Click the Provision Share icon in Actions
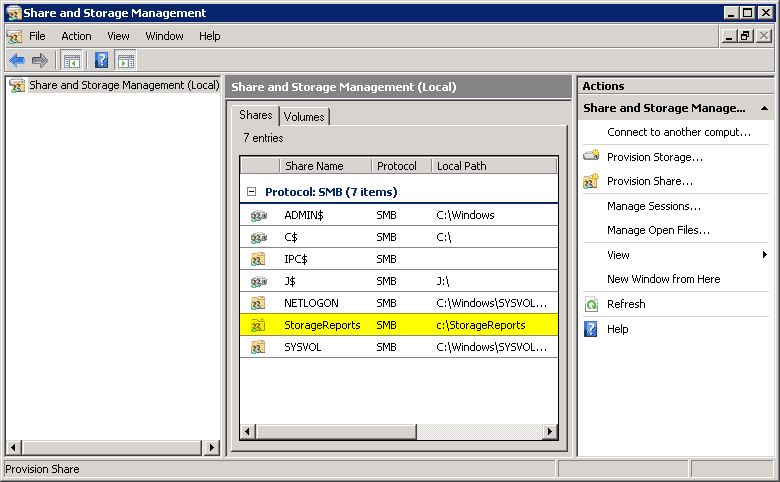 [591, 181]
